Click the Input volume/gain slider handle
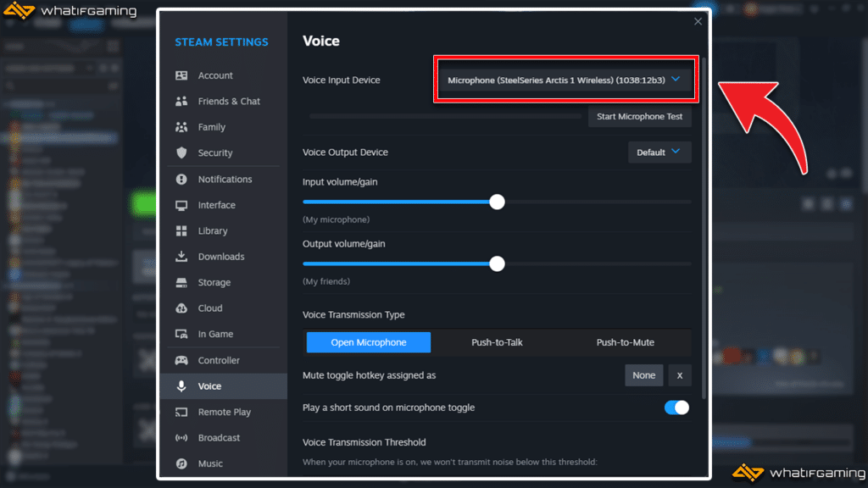The height and width of the screenshot is (488, 868). tap(497, 202)
